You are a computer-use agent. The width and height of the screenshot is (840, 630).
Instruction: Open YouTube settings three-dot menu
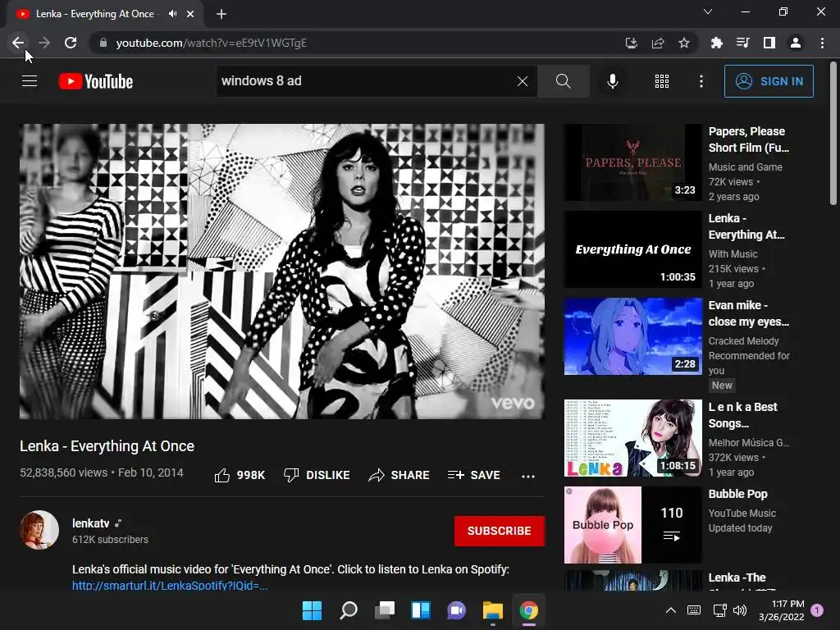click(x=701, y=81)
